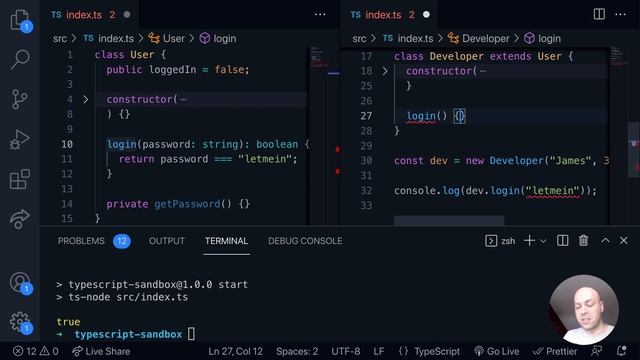Open the Accounts menu in activity bar
This screenshot has height=360, width=640.
20,282
